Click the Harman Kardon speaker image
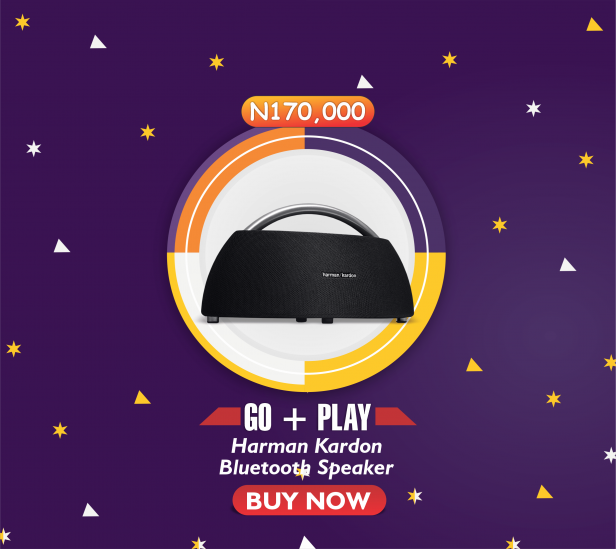The width and height of the screenshot is (616, 549). click(x=307, y=264)
